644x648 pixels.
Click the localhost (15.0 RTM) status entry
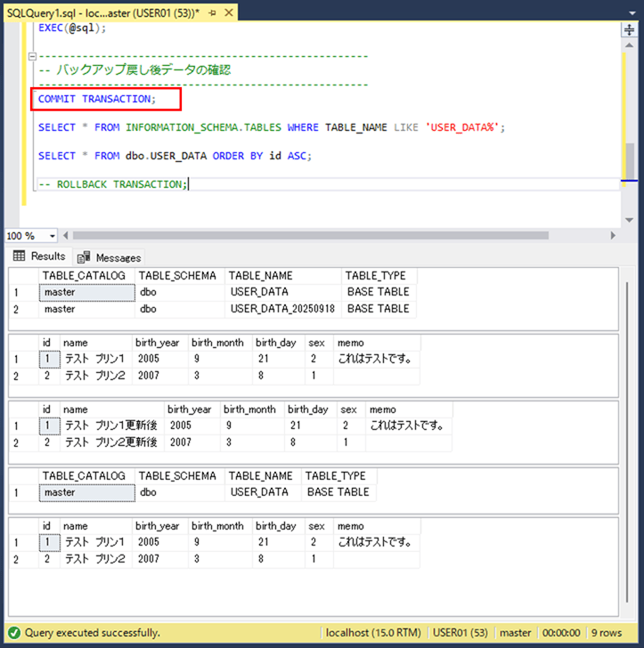[x=373, y=633]
